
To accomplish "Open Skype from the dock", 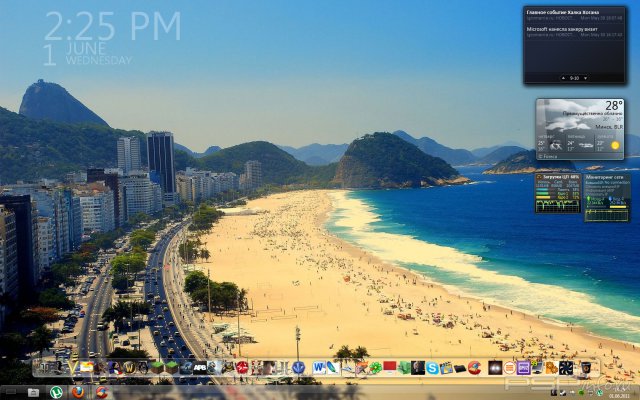I will [x=433, y=368].
